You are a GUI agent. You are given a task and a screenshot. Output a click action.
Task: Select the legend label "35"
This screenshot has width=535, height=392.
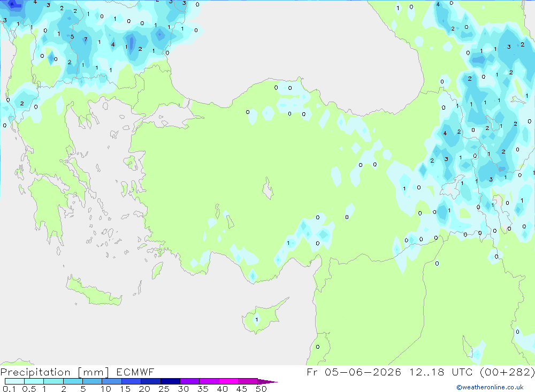(x=203, y=389)
